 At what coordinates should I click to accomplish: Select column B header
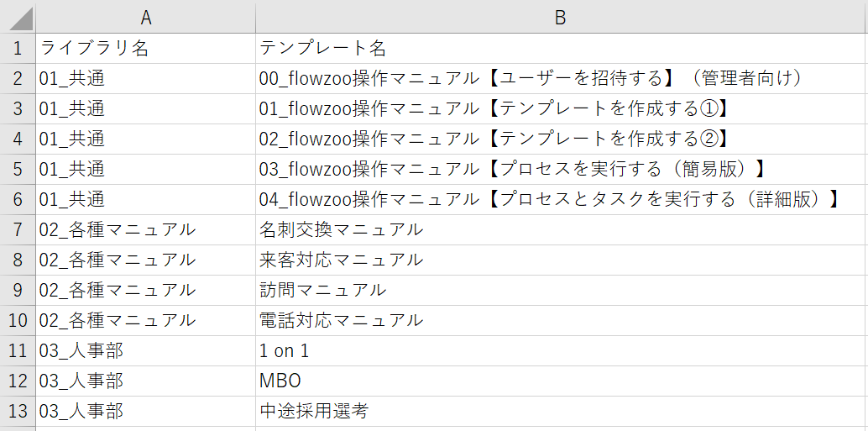561,18
